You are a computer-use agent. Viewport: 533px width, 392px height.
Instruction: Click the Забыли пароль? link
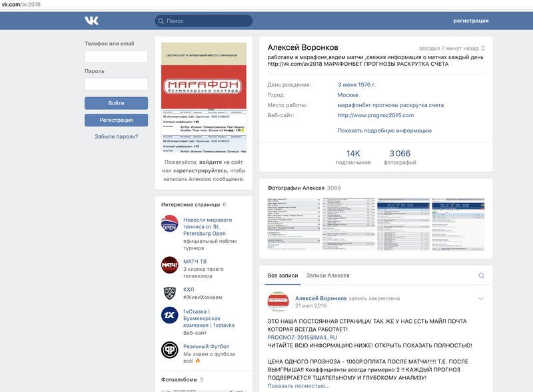(116, 136)
